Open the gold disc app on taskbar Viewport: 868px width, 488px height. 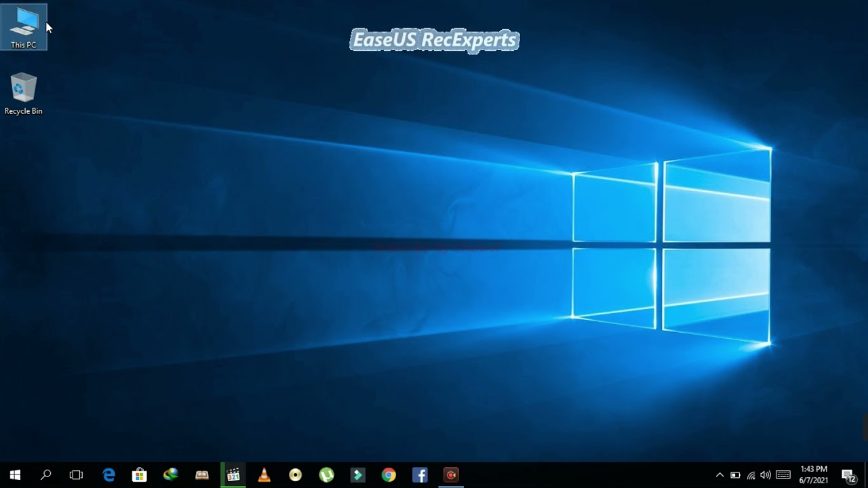click(295, 475)
